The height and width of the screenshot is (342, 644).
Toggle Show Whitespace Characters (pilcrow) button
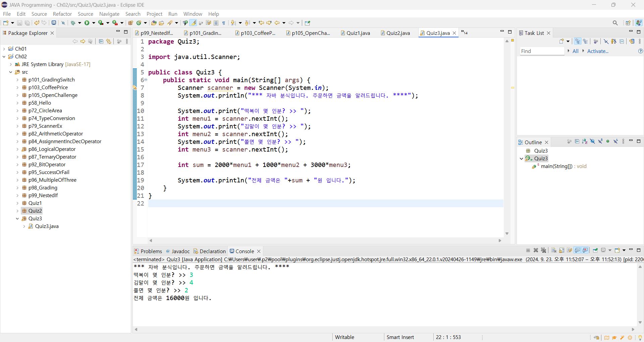pyautogui.click(x=224, y=23)
